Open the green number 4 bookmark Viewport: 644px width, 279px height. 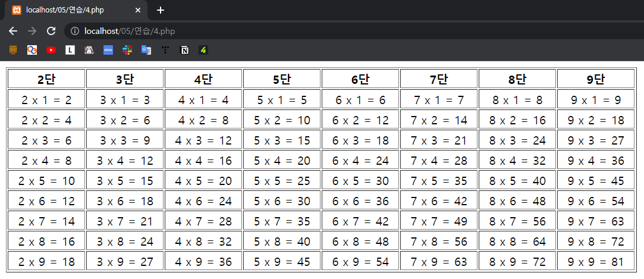(x=203, y=50)
